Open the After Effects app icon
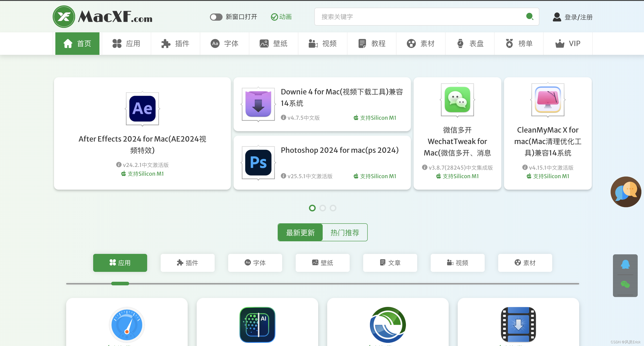This screenshot has width=644, height=346. click(x=142, y=109)
